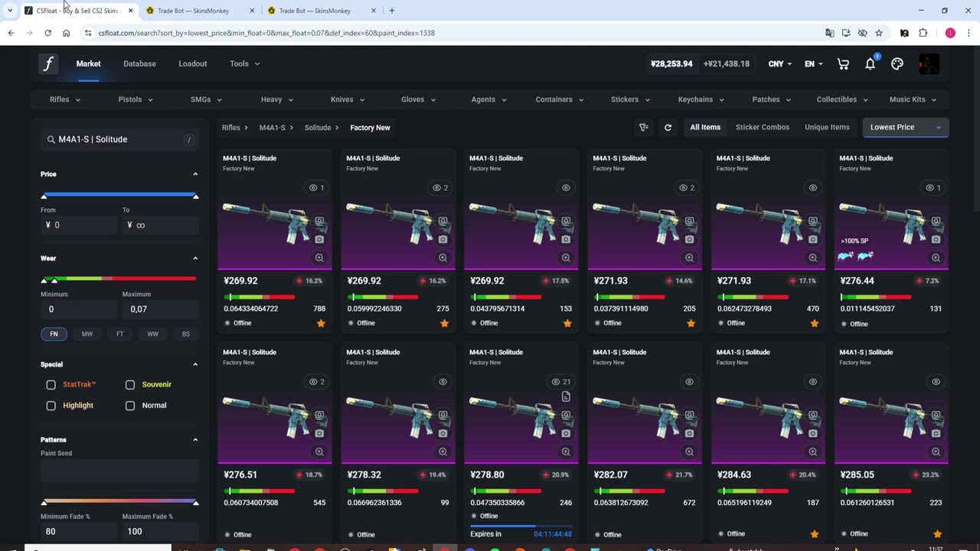Image resolution: width=980 pixels, height=551 pixels.
Task: Collapse the Wear filter section
Action: pos(195,259)
